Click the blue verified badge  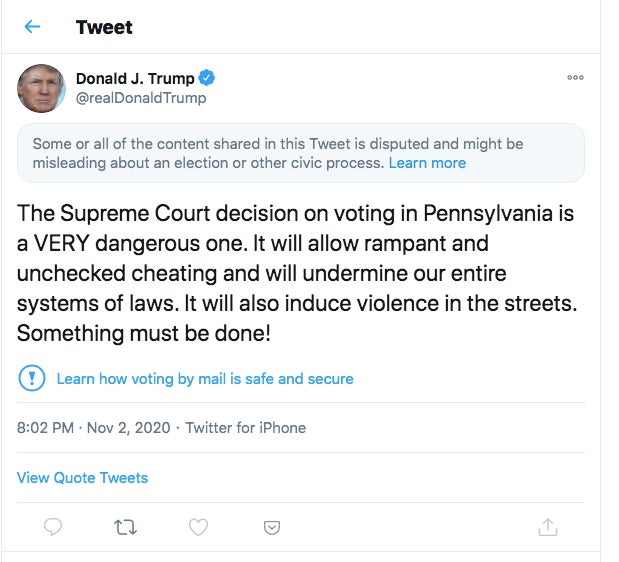point(207,79)
